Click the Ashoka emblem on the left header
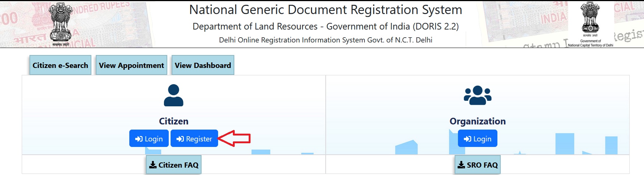The image size is (644, 175). click(61, 22)
